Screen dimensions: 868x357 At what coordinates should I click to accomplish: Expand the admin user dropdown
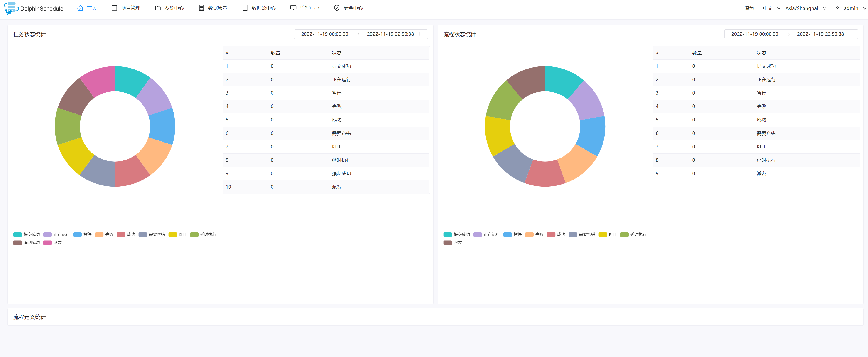click(851, 8)
